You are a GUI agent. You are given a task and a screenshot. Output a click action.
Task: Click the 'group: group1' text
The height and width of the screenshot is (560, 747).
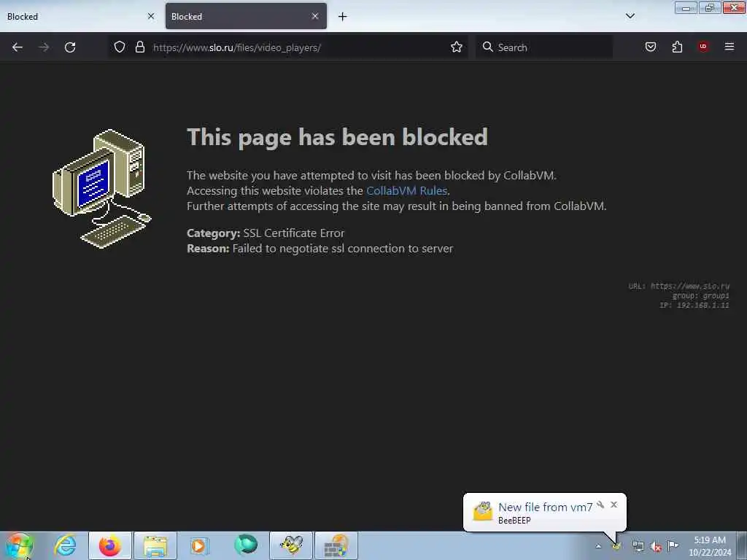[700, 296]
